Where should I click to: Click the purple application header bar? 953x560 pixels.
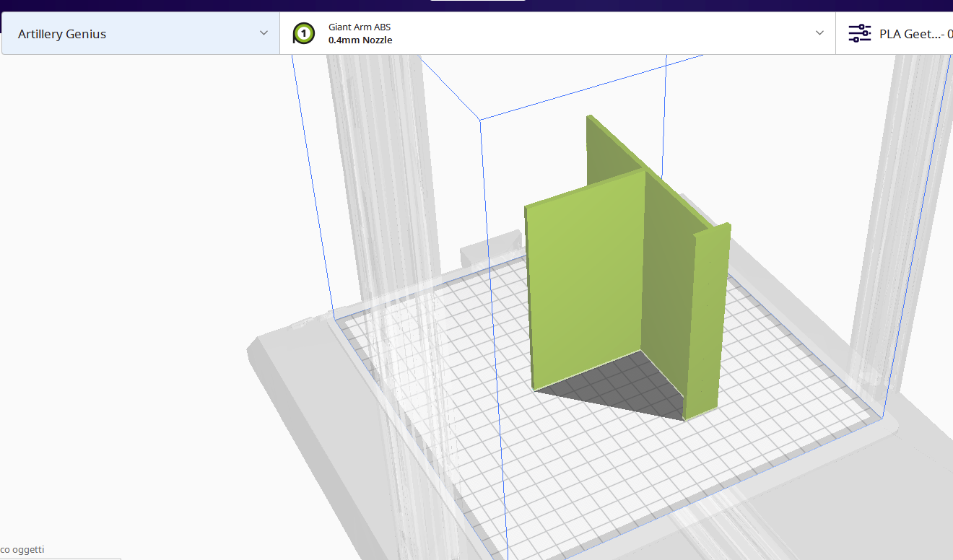[217, 5]
